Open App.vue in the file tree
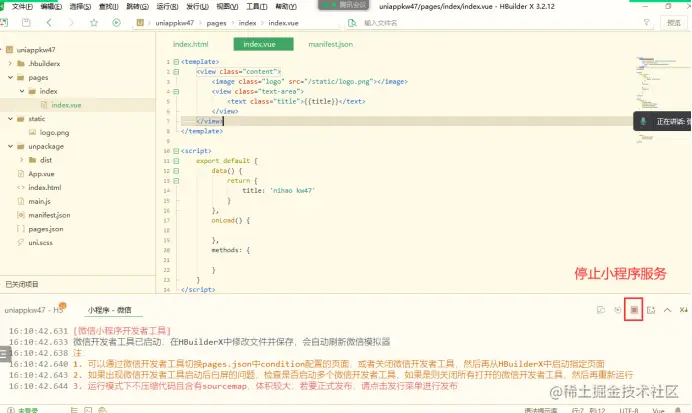This screenshot has width=692, height=413. (41, 174)
